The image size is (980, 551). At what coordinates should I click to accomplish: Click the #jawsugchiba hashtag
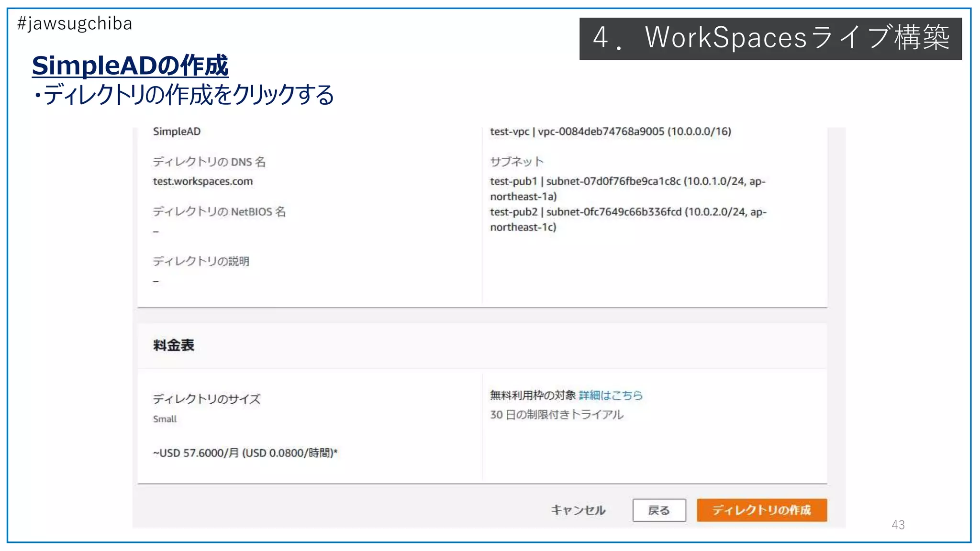[x=75, y=23]
